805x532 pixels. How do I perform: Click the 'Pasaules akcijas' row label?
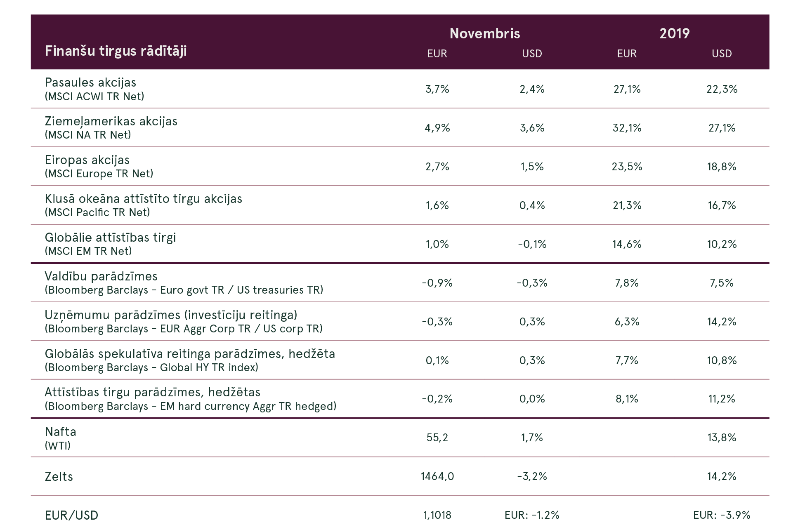[90, 82]
